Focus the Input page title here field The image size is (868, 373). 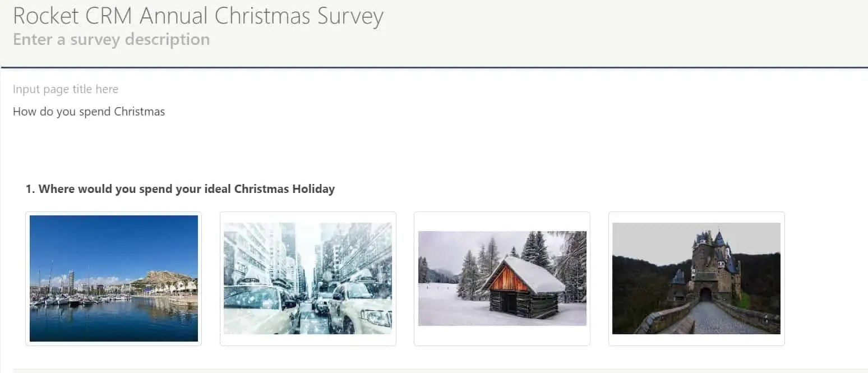pyautogui.click(x=66, y=89)
